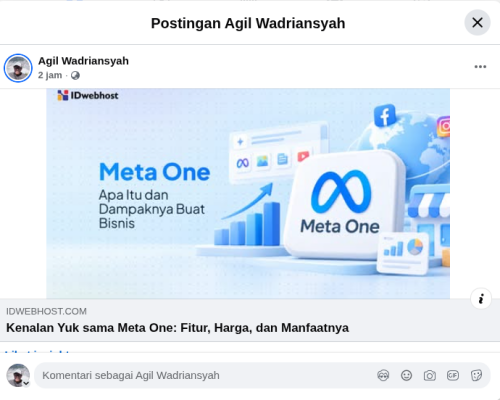Click inside the Komentari sebagai Agil Wadriansyah field

[x=203, y=375]
